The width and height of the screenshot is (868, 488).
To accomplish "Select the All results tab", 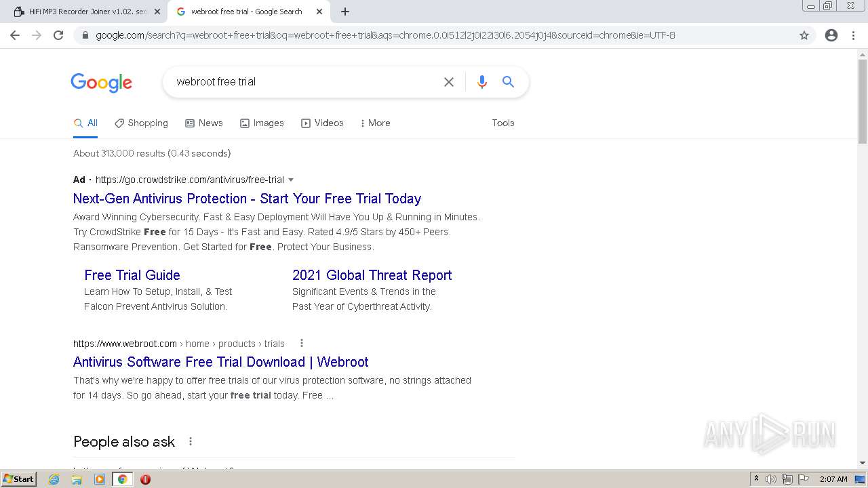I will (86, 123).
